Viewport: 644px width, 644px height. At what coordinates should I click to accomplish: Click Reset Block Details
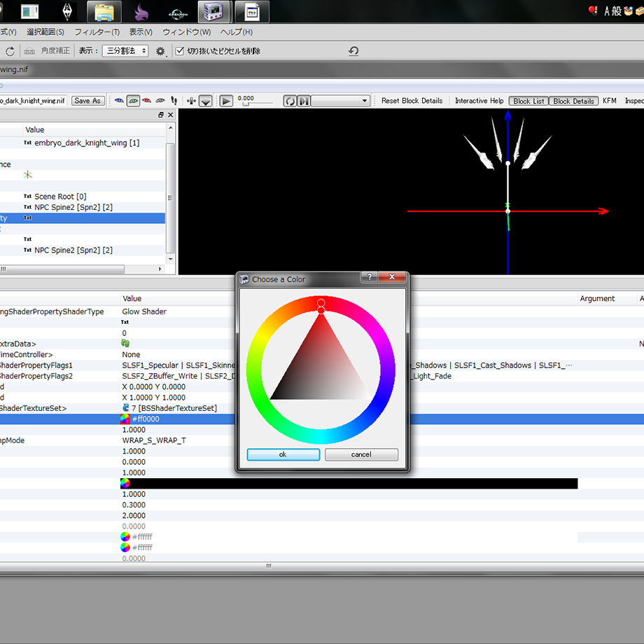click(x=412, y=101)
